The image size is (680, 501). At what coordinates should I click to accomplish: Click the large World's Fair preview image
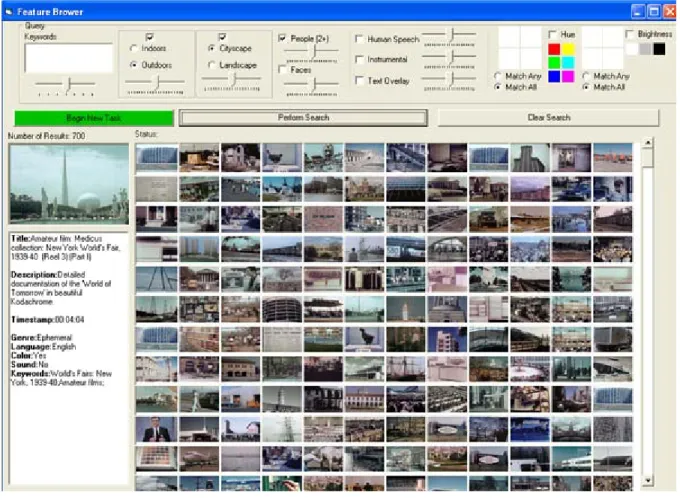pos(69,184)
